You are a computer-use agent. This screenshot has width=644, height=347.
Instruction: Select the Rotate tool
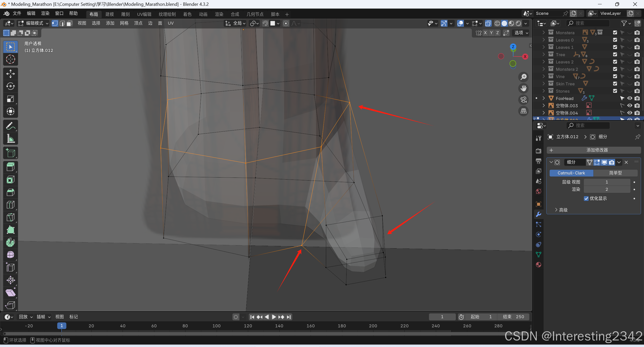click(x=10, y=86)
